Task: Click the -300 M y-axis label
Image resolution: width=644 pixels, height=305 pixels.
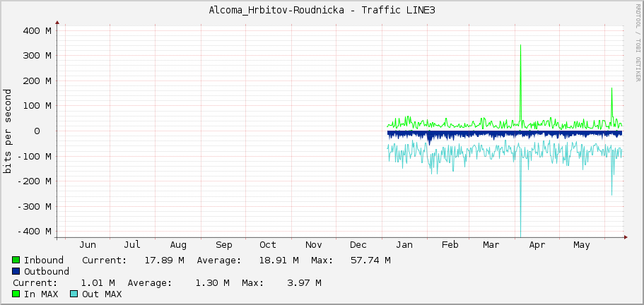Action: coord(35,206)
